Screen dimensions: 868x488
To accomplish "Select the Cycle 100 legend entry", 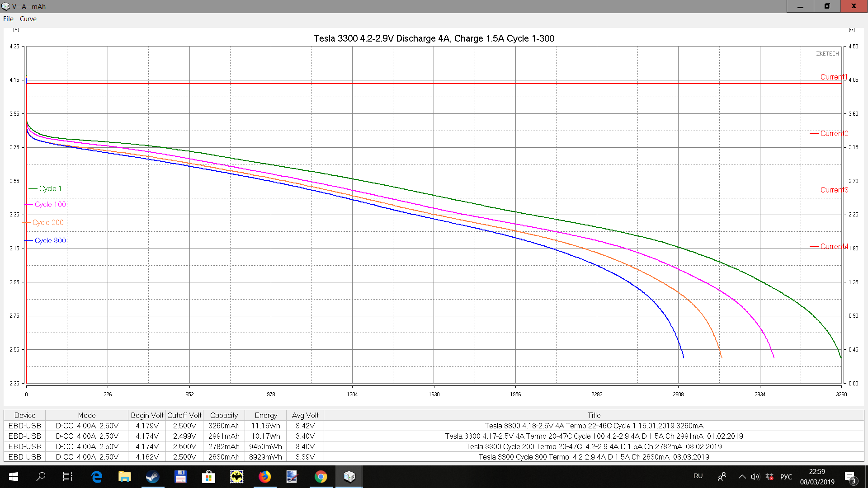I will (x=50, y=204).
